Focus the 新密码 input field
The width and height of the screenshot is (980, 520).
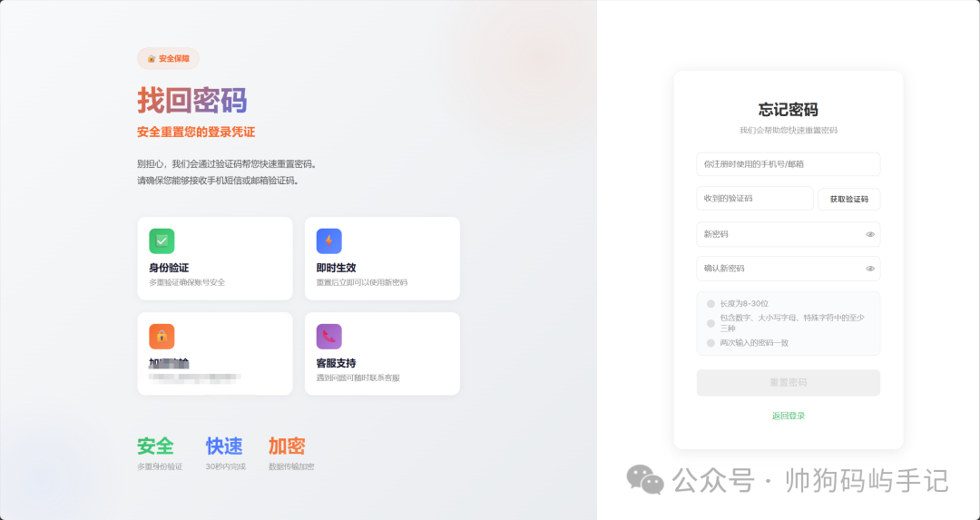coord(789,234)
